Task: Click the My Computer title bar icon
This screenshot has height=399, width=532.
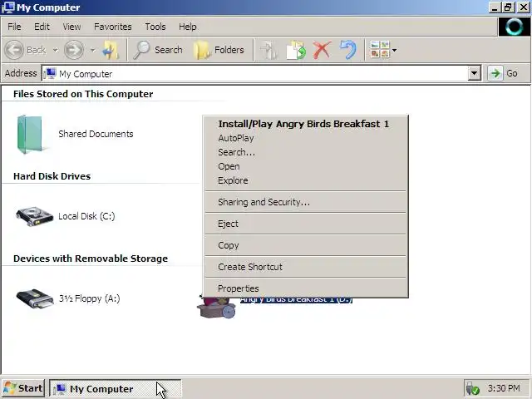Action: point(8,7)
